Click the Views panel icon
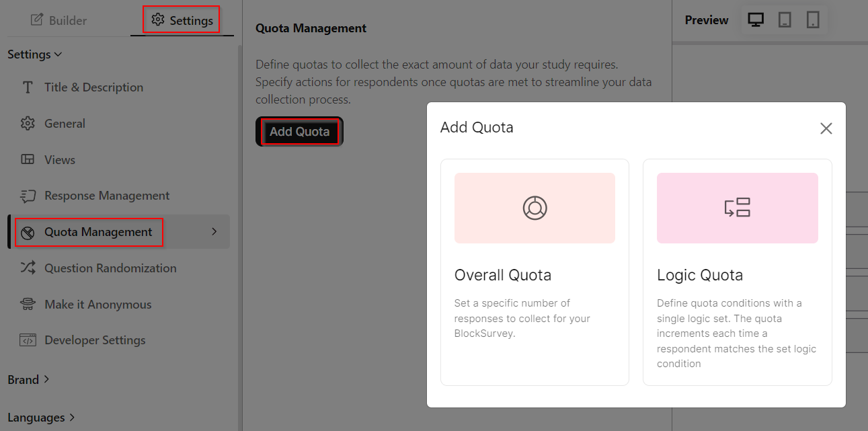The width and height of the screenshot is (868, 431). (27, 159)
